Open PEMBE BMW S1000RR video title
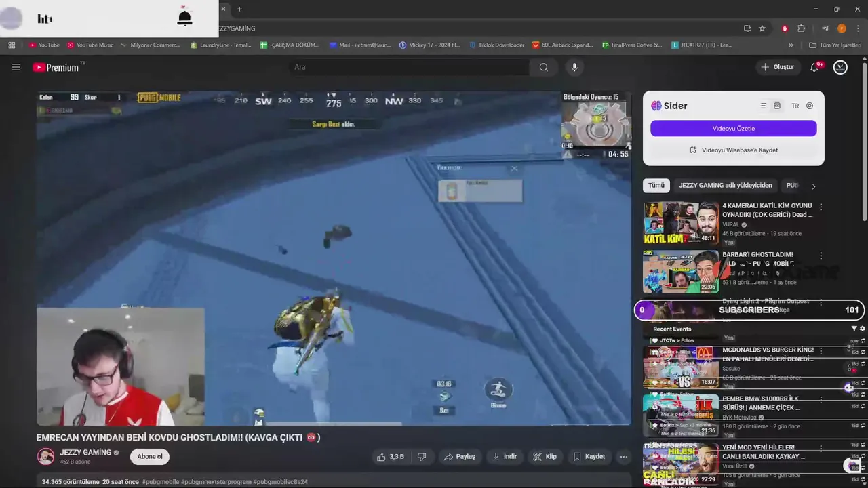 pos(761,403)
